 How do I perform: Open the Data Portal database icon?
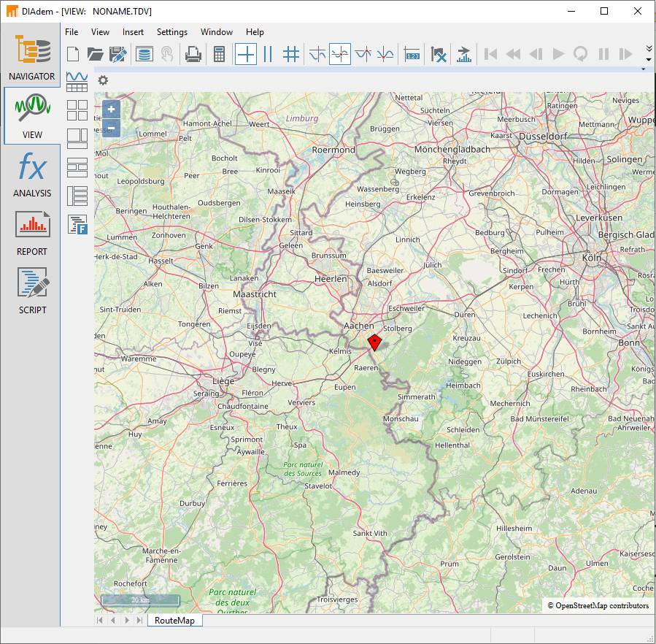pos(144,55)
